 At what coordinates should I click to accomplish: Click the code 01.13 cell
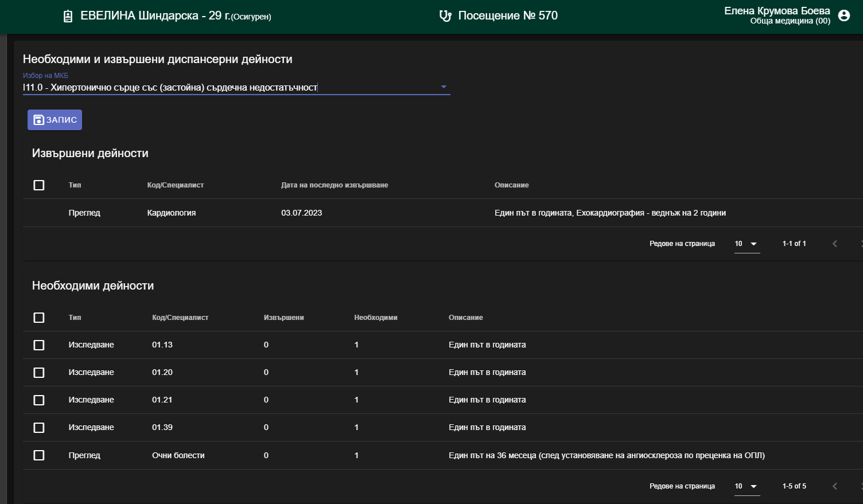coord(162,345)
